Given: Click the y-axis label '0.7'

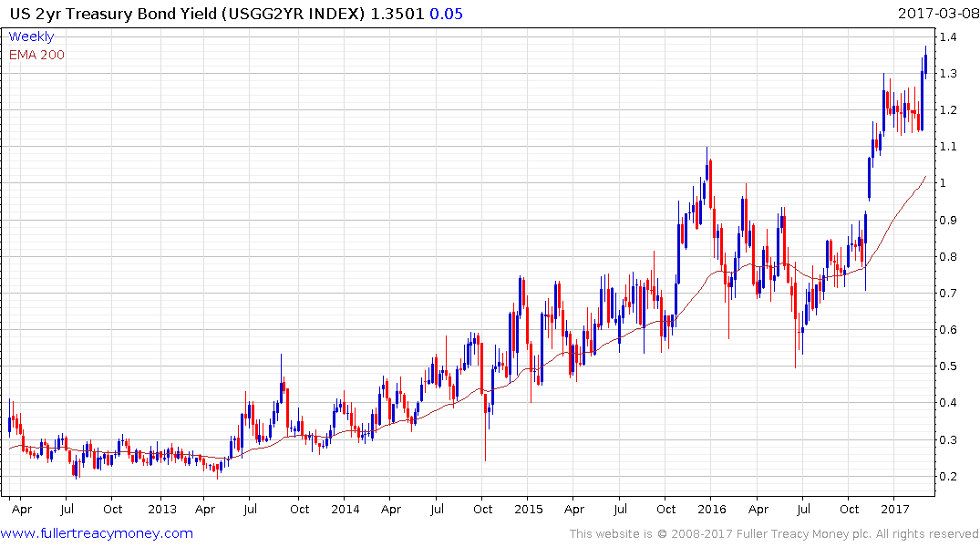Looking at the screenshot, I should [948, 294].
